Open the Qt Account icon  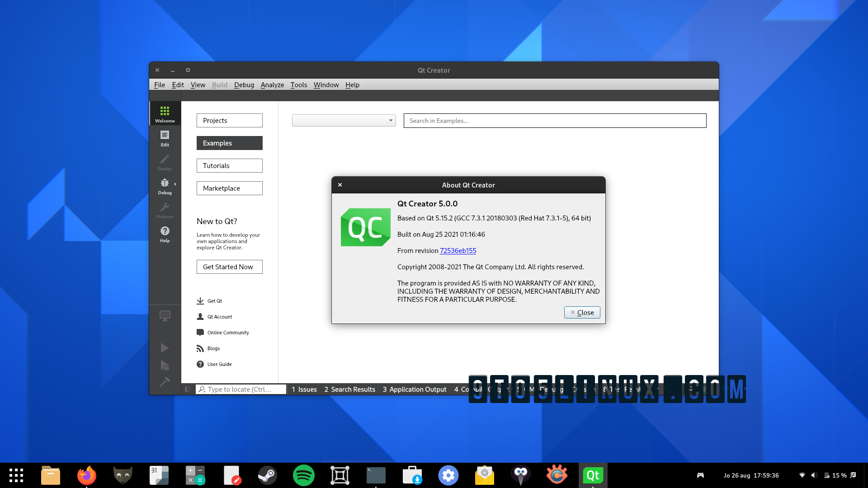point(200,316)
